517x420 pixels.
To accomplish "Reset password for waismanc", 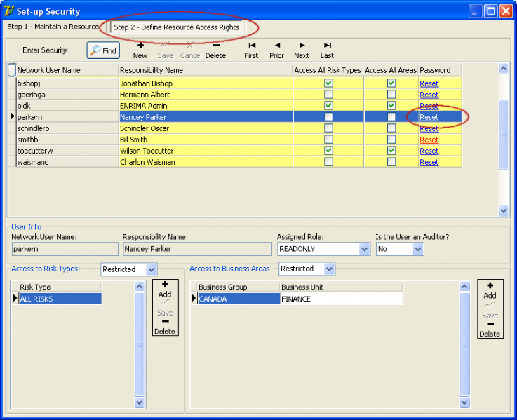I will pyautogui.click(x=429, y=162).
